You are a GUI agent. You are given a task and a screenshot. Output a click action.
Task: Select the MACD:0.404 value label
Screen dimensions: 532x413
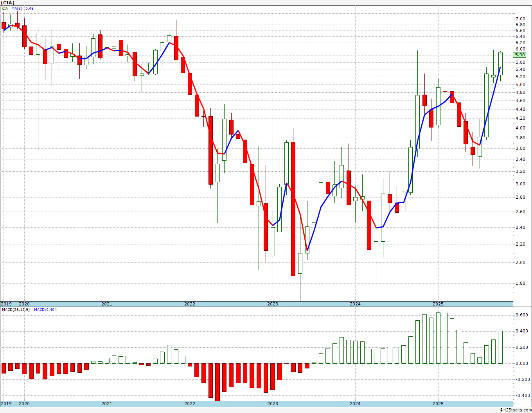pyautogui.click(x=45, y=309)
